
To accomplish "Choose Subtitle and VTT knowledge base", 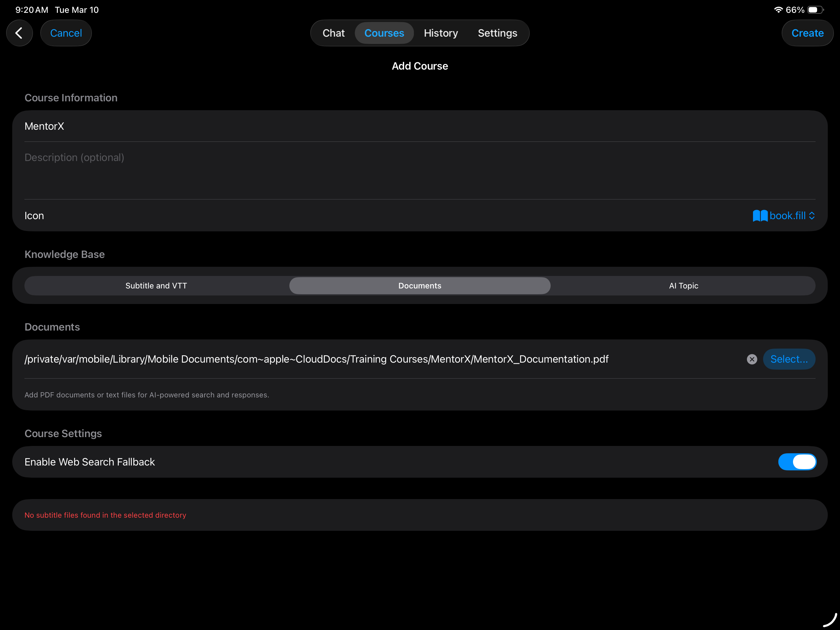I will [157, 286].
